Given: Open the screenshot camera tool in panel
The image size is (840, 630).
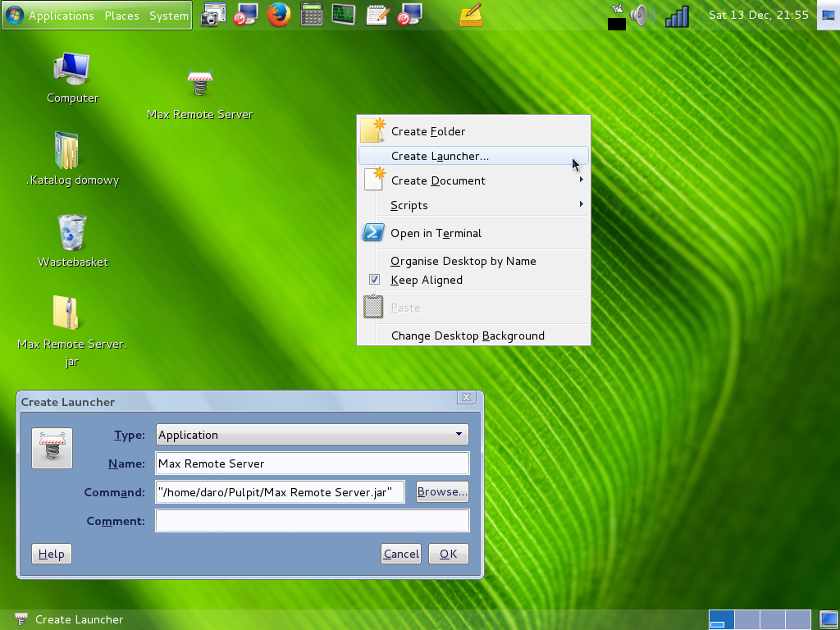Looking at the screenshot, I should click(x=213, y=15).
